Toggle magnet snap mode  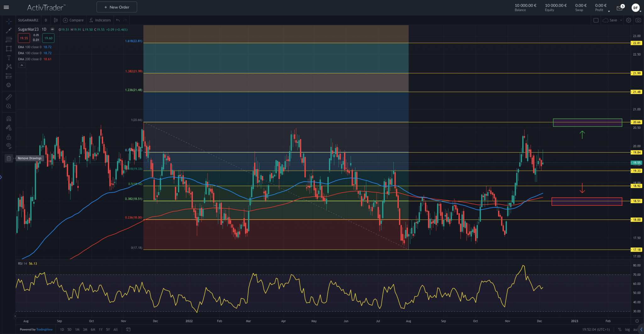pyautogui.click(x=8, y=118)
